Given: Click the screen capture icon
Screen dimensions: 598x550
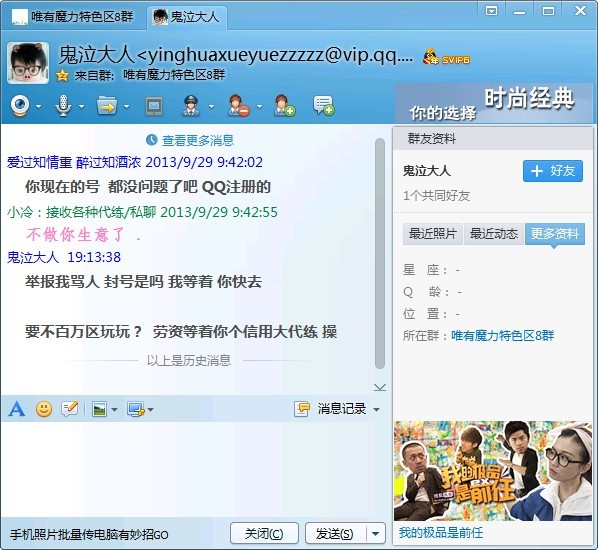Looking at the screenshot, I should click(x=136, y=410).
